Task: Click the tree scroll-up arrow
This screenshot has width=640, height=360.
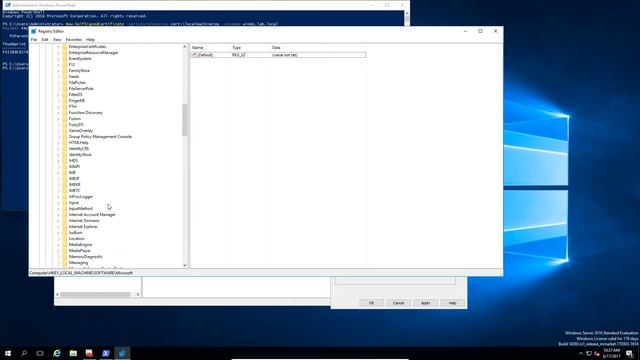Action: 184,47
